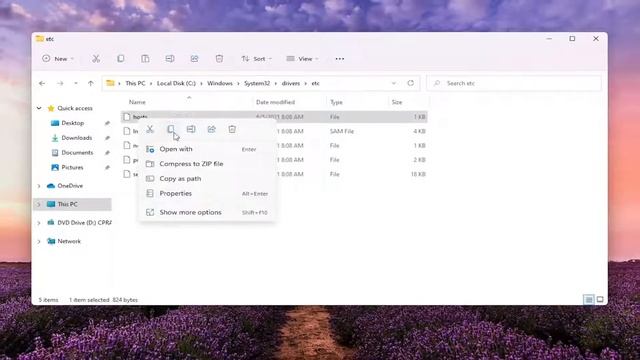Click the Share icon in the context menu
Screen dimensions: 640x360
click(211, 129)
